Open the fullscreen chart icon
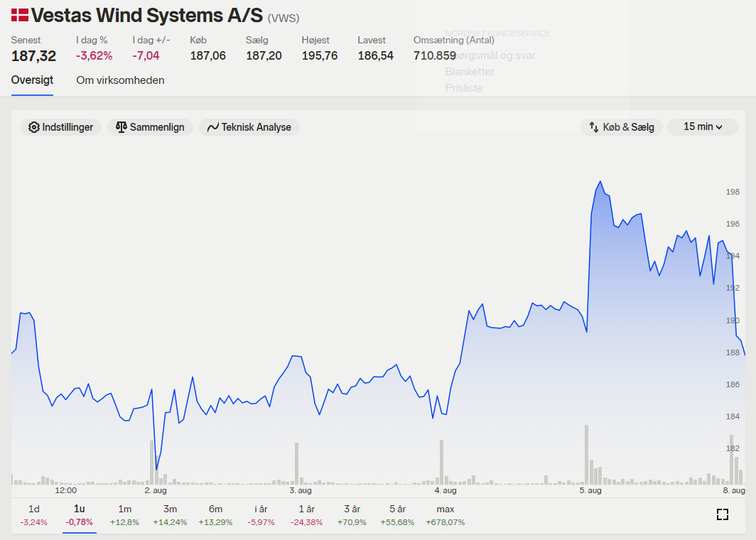This screenshot has width=756, height=540. click(722, 514)
